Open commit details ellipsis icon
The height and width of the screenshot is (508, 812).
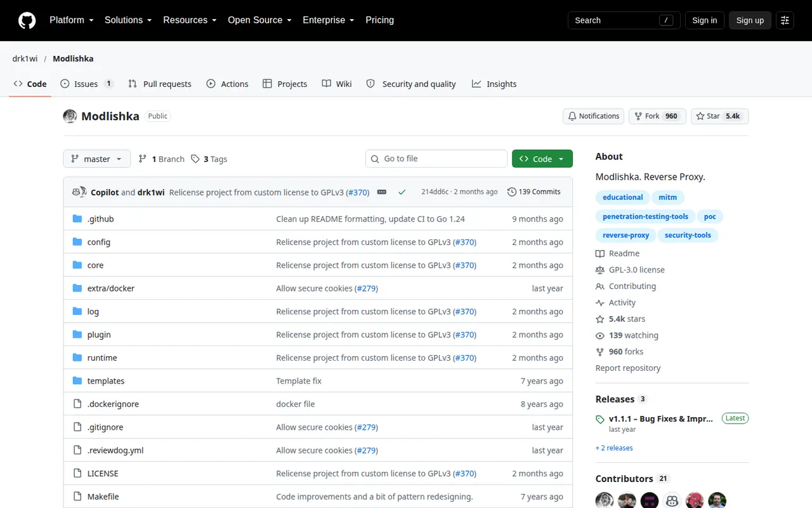pyautogui.click(x=382, y=192)
